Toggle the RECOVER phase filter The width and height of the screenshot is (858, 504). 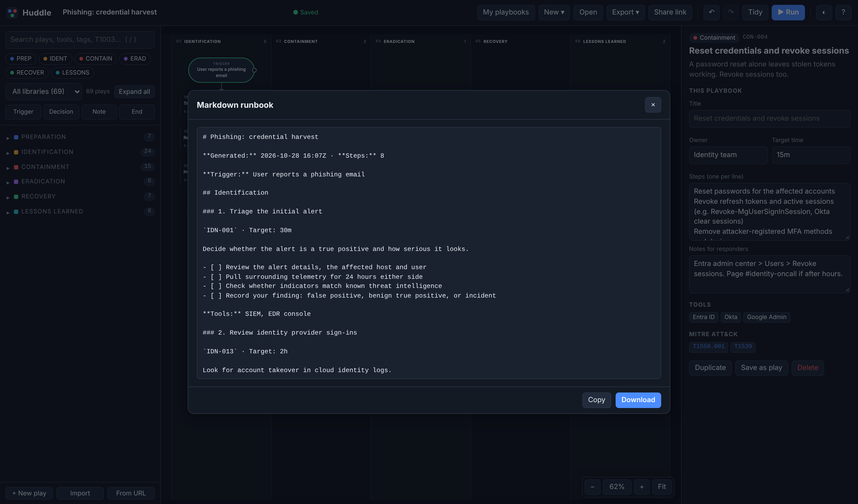(x=27, y=73)
